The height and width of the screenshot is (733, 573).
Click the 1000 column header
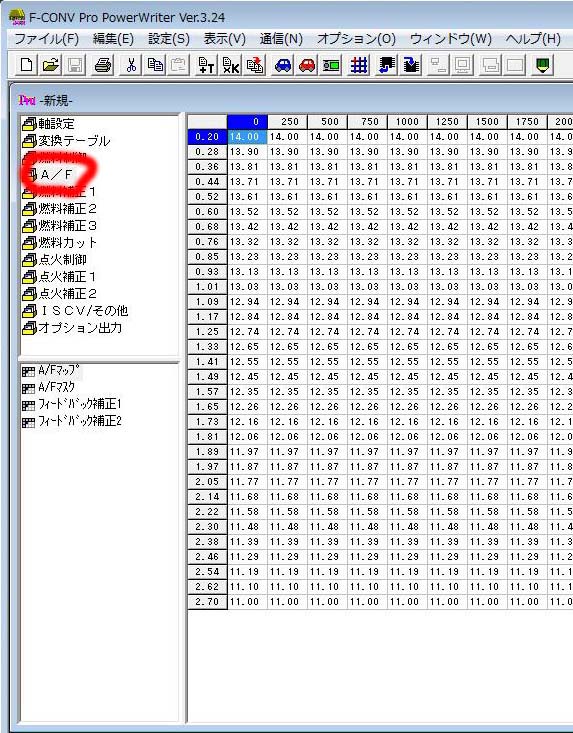point(407,122)
